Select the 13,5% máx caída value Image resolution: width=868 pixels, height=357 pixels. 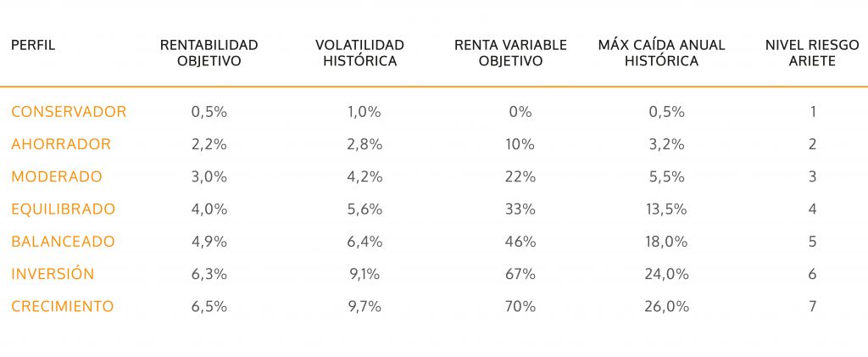[664, 209]
